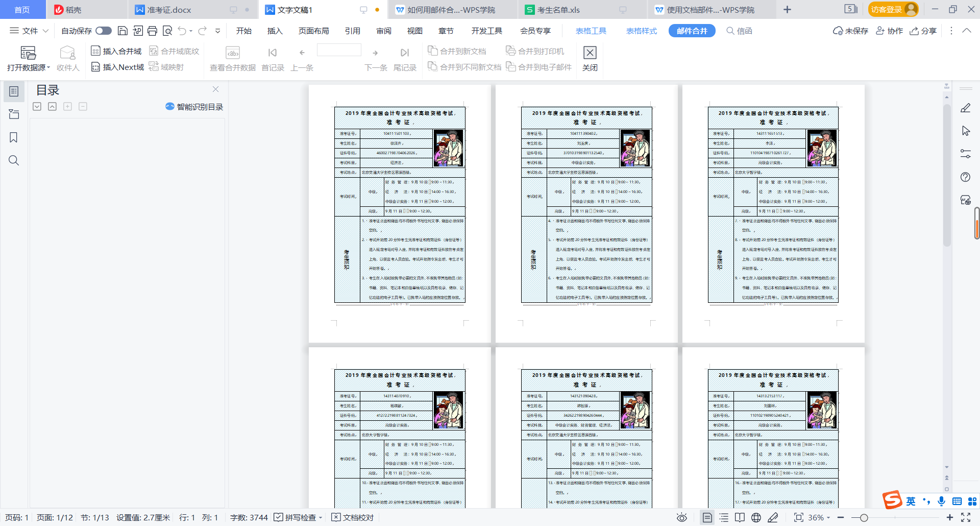This screenshot has height=526, width=980.
Task: Open the bookmark sidebar icon
Action: (x=14, y=137)
